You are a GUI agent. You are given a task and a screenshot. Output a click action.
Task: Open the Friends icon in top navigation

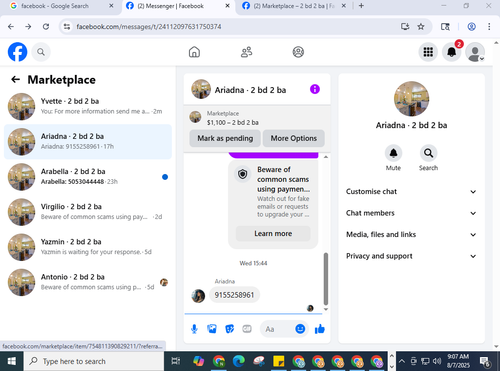(246, 52)
